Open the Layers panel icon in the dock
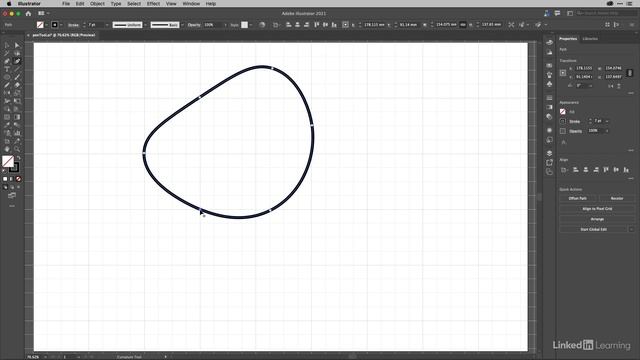 549,153
